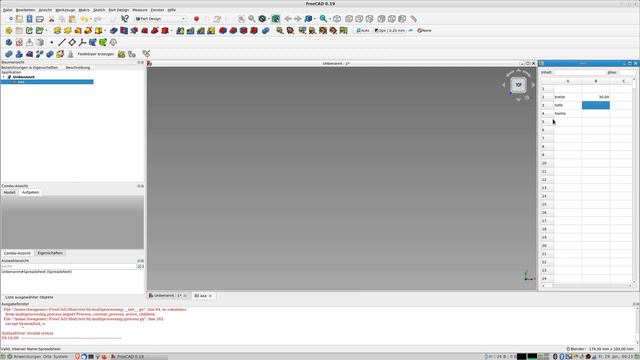The width and height of the screenshot is (640, 360).
Task: Toggle the highlighted green bounding box icon
Action: tap(276, 19)
